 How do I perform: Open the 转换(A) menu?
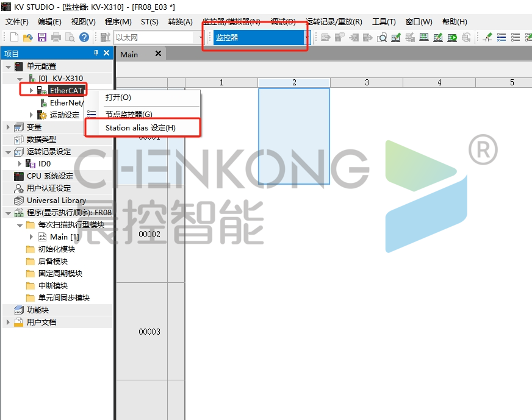[x=181, y=22]
